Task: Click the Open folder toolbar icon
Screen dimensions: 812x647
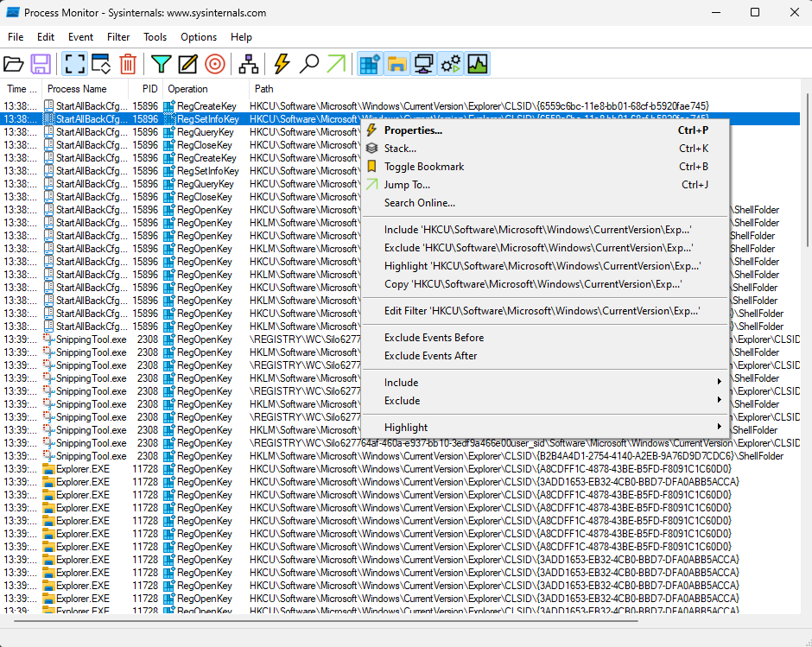Action: (x=14, y=64)
